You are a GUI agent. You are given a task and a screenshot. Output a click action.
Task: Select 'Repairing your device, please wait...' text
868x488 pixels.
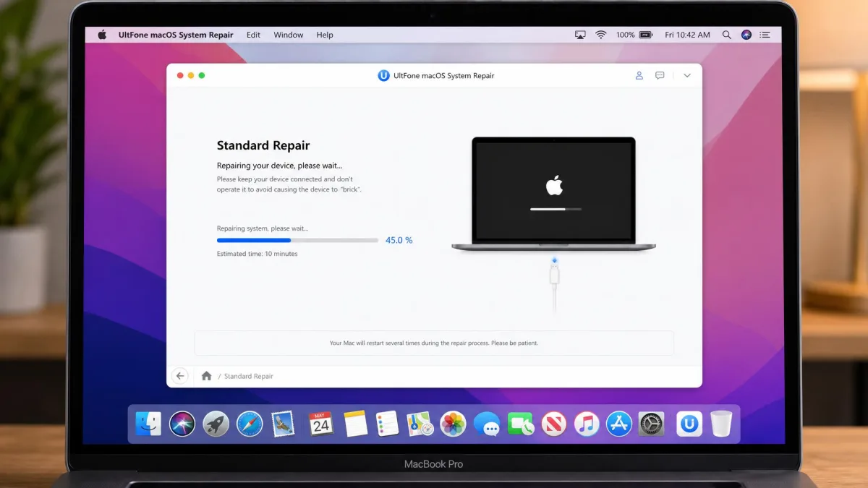[x=280, y=166]
